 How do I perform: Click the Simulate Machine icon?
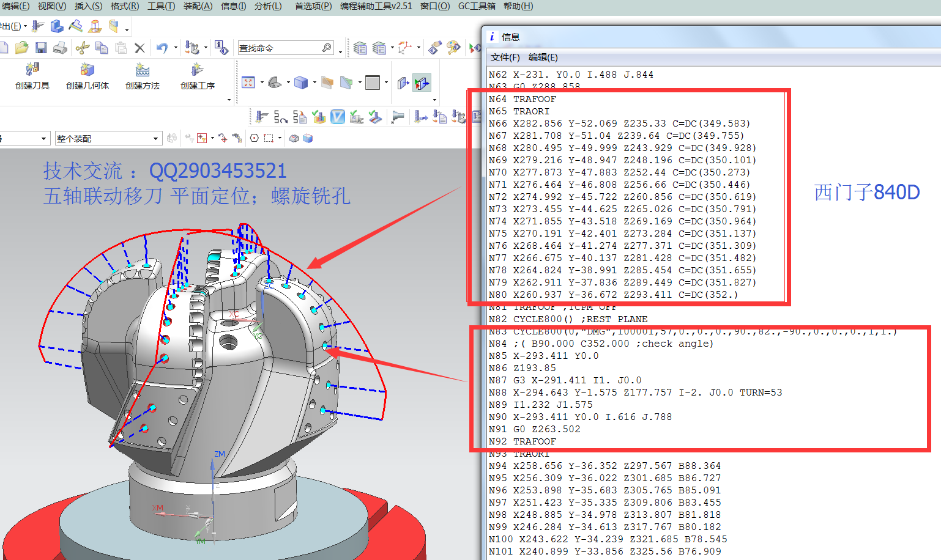tap(357, 117)
